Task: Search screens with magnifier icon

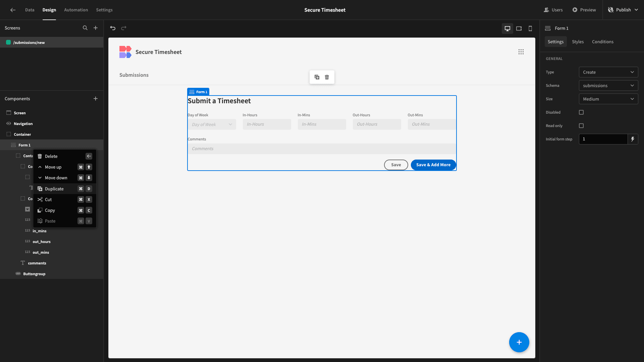Action: tap(85, 28)
